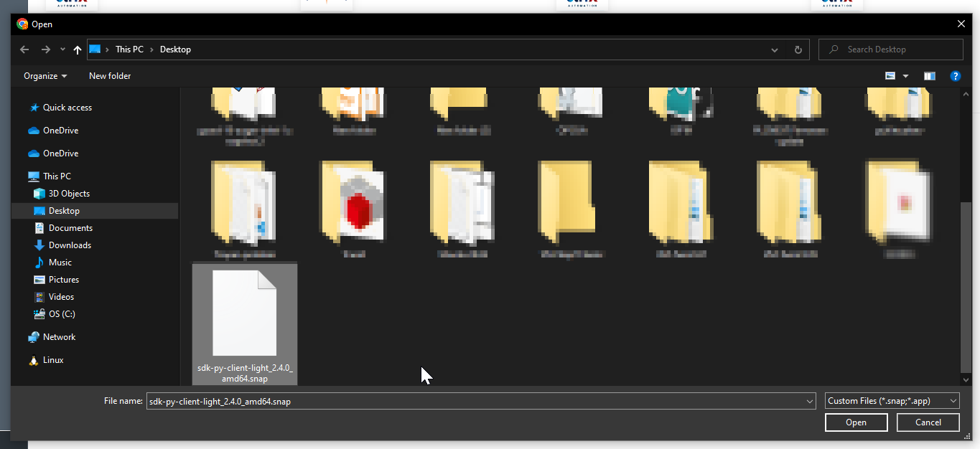Open the Organize menu
The image size is (980, 449).
coord(45,76)
